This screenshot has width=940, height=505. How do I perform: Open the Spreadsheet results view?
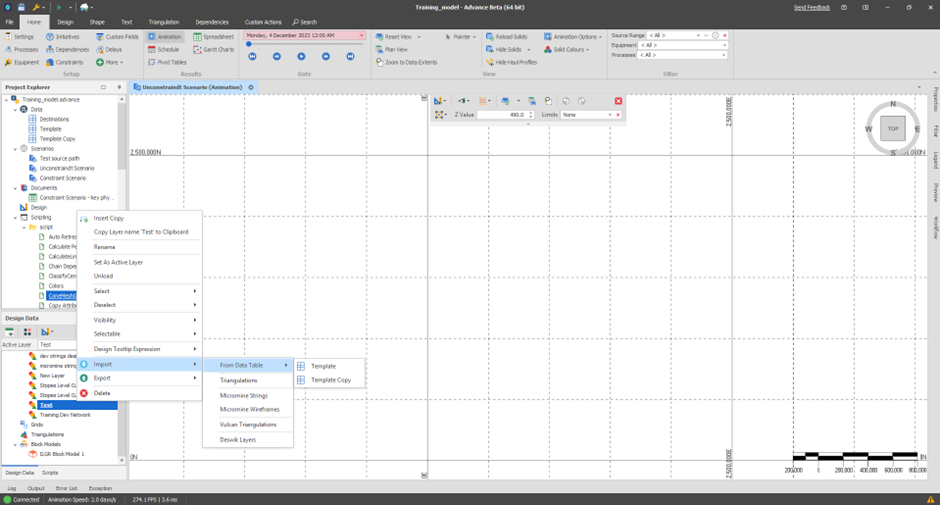point(213,37)
